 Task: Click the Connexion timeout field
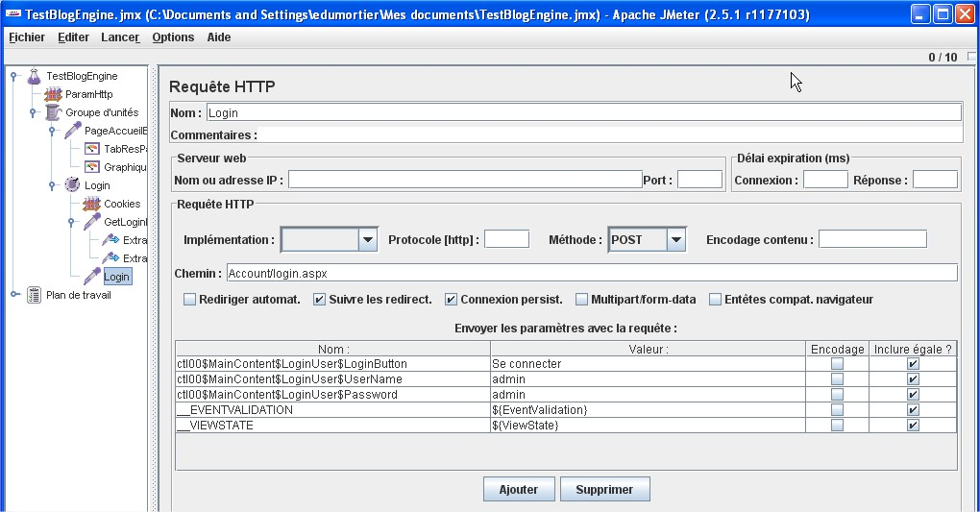(825, 180)
